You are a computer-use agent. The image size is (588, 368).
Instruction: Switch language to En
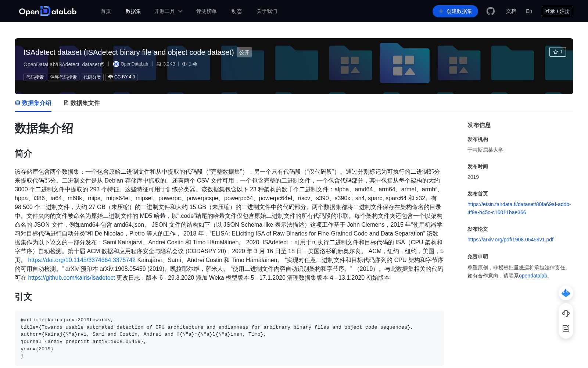pos(529,11)
